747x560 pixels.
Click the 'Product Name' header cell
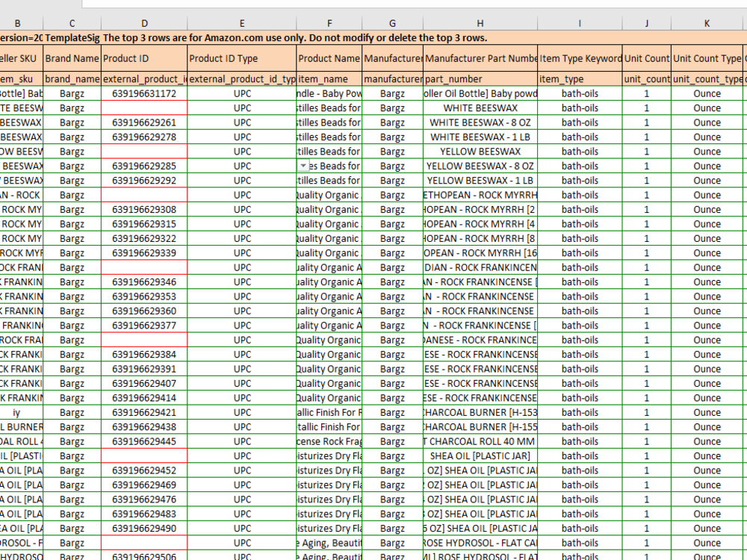point(329,58)
